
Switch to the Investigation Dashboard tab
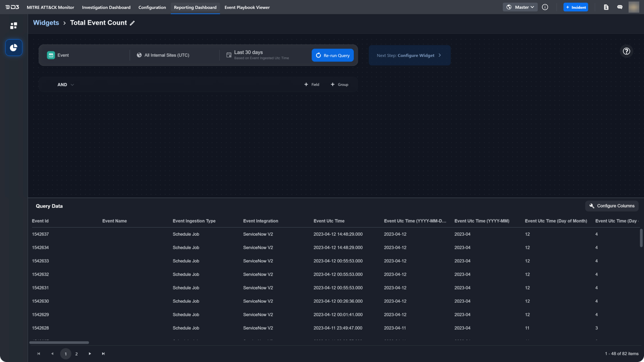pos(106,7)
